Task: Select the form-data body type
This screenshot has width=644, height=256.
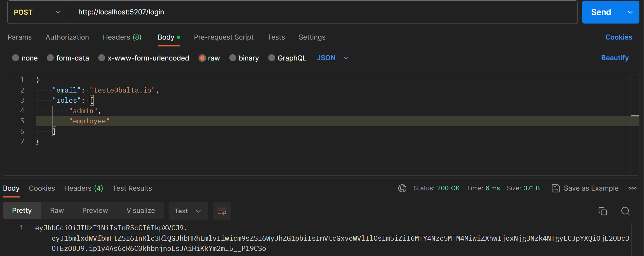Action: (x=50, y=58)
